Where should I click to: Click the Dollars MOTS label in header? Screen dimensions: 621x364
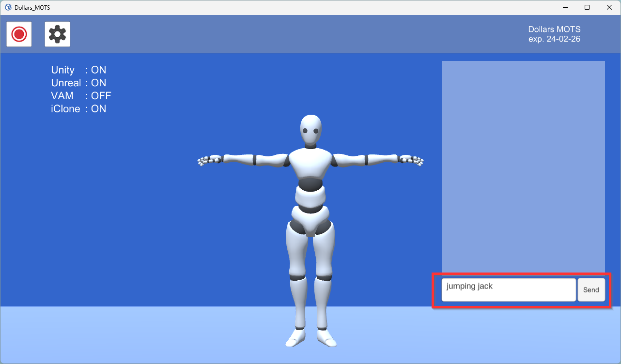click(554, 30)
